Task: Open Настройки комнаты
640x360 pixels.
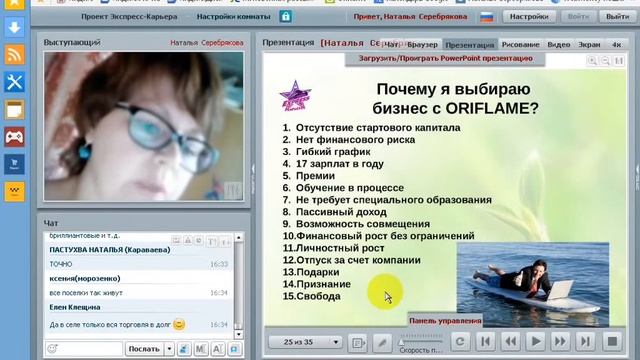Action: point(233,17)
